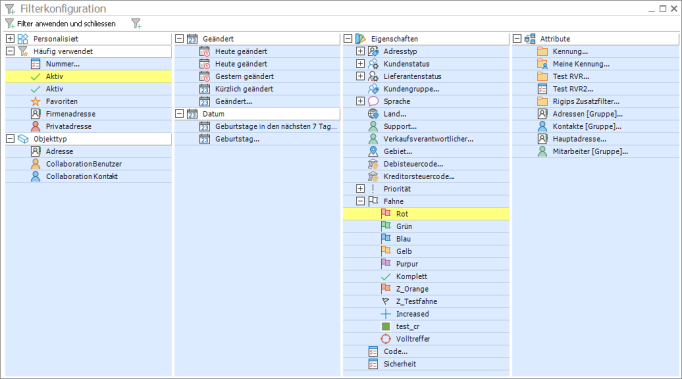Select the test_cr green square filter
The image size is (682, 379).
point(426,326)
